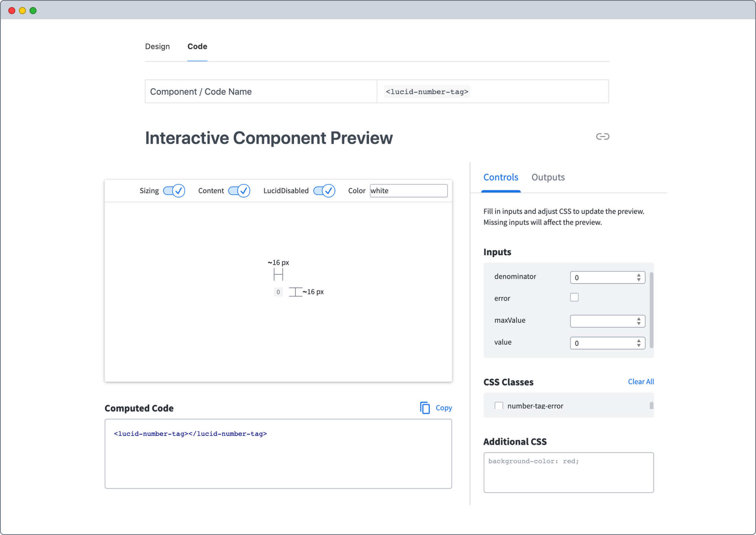Open the Outputs tab
Image resolution: width=756 pixels, height=535 pixels.
548,177
